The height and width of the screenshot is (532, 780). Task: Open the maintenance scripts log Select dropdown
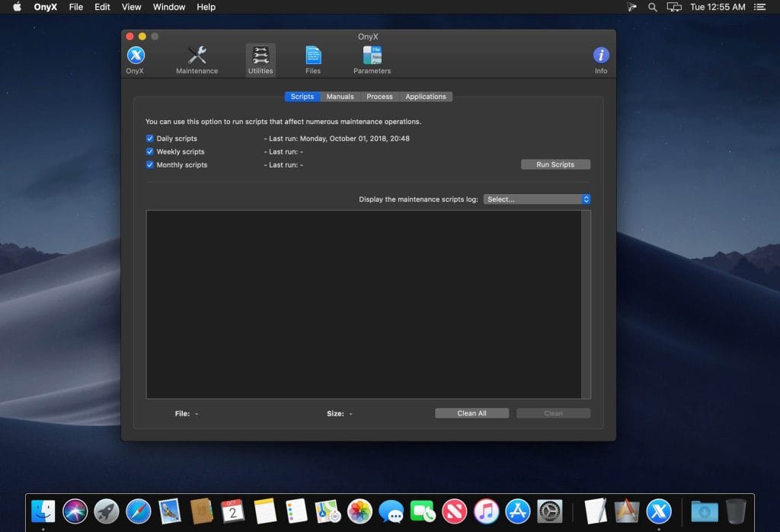[x=537, y=199]
